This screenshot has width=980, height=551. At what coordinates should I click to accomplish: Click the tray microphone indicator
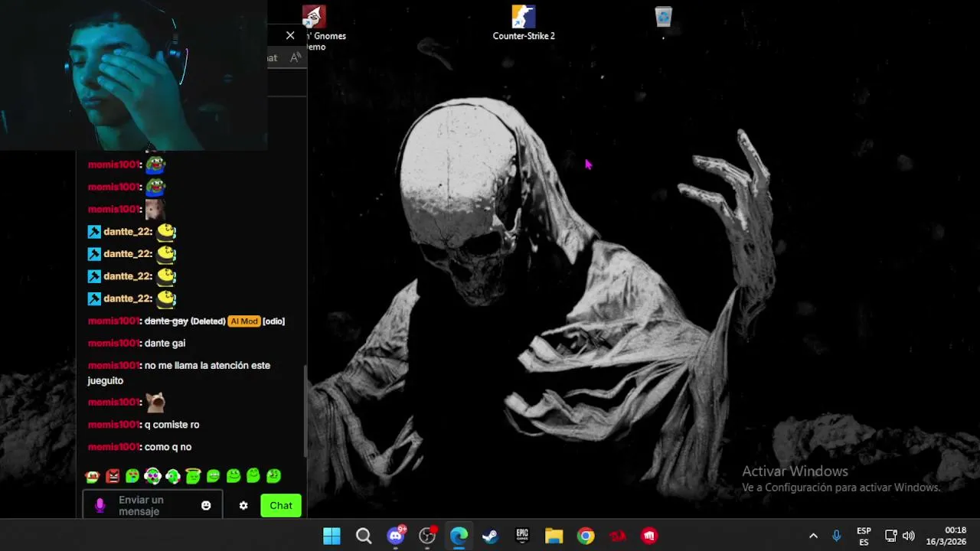[836, 536]
